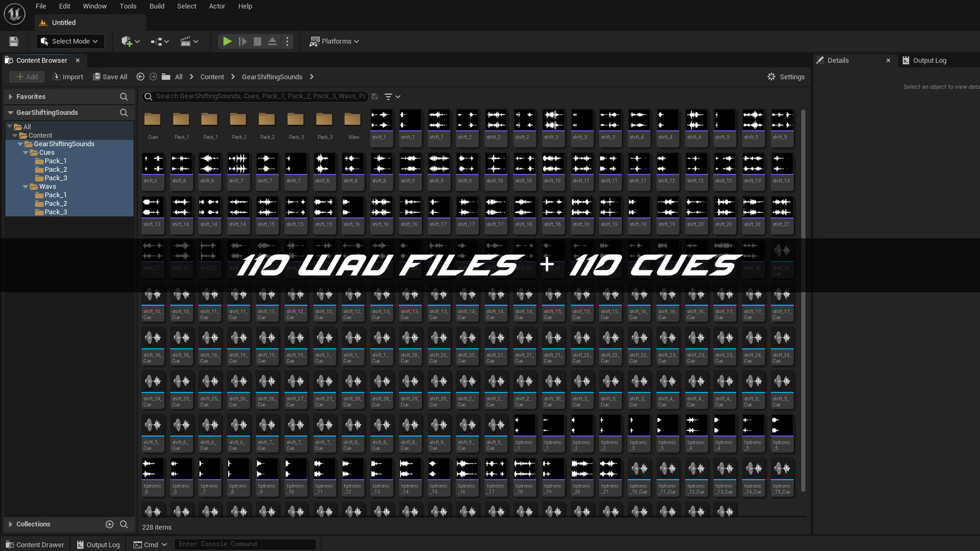Click the Import button

[68, 77]
